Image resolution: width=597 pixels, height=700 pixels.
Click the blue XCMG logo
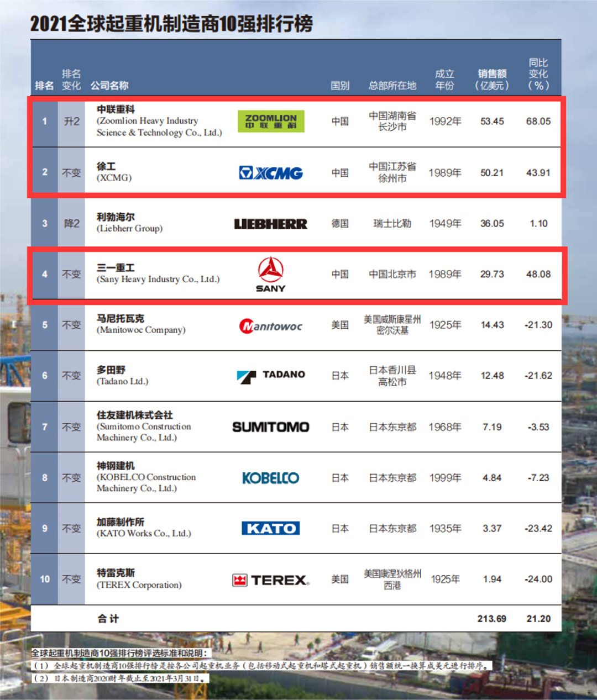coord(271,173)
